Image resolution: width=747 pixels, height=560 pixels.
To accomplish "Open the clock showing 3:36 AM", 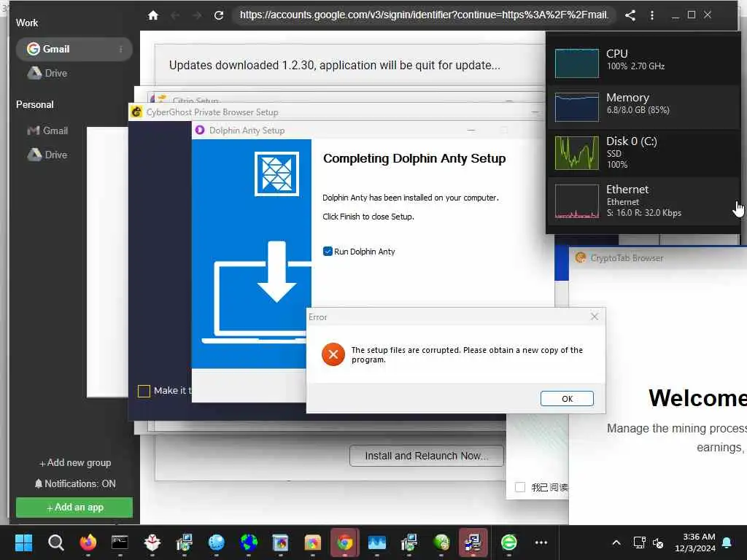I will [695, 542].
